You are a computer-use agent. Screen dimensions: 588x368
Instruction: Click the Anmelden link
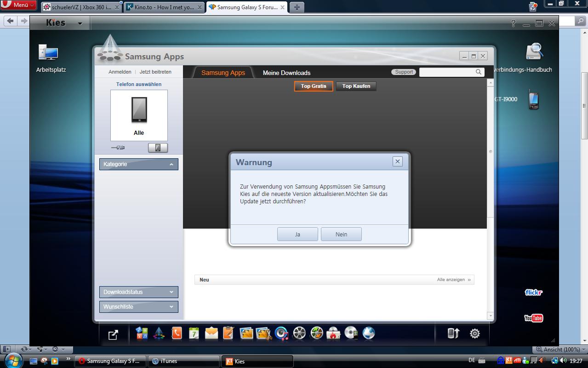(120, 72)
